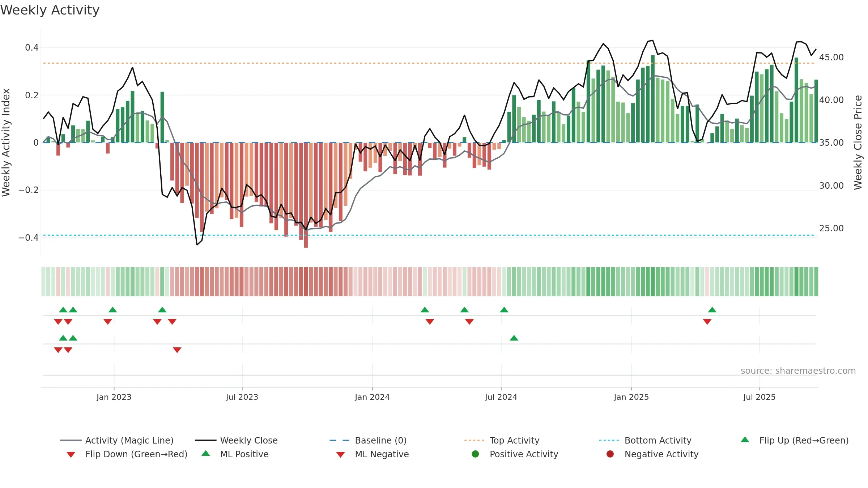Image resolution: width=868 pixels, height=488 pixels.
Task: Toggle the ML Negative legend entry
Action: click(x=373, y=454)
